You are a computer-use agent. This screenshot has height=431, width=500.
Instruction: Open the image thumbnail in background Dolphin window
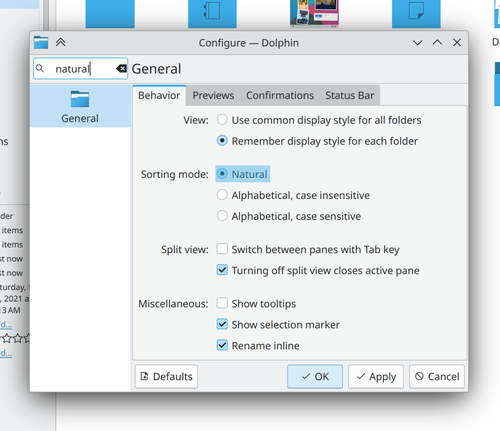pos(314,13)
